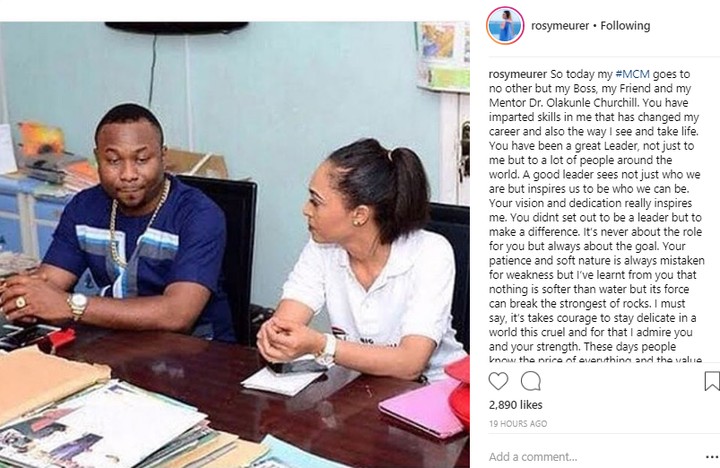
Task: Open rosymeurer's profile picture avatar
Action: pyautogui.click(x=505, y=26)
